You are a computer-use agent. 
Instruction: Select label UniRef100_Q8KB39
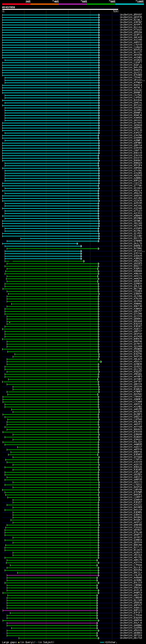[131, 281]
